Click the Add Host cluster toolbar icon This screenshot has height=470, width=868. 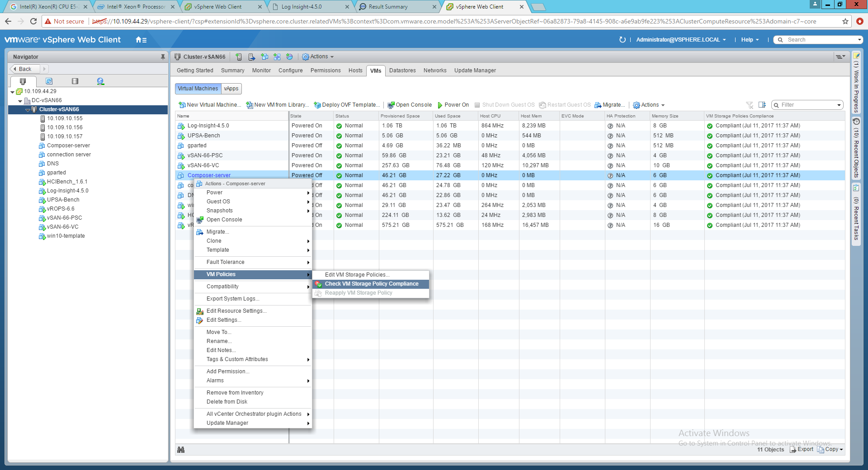[x=239, y=57]
